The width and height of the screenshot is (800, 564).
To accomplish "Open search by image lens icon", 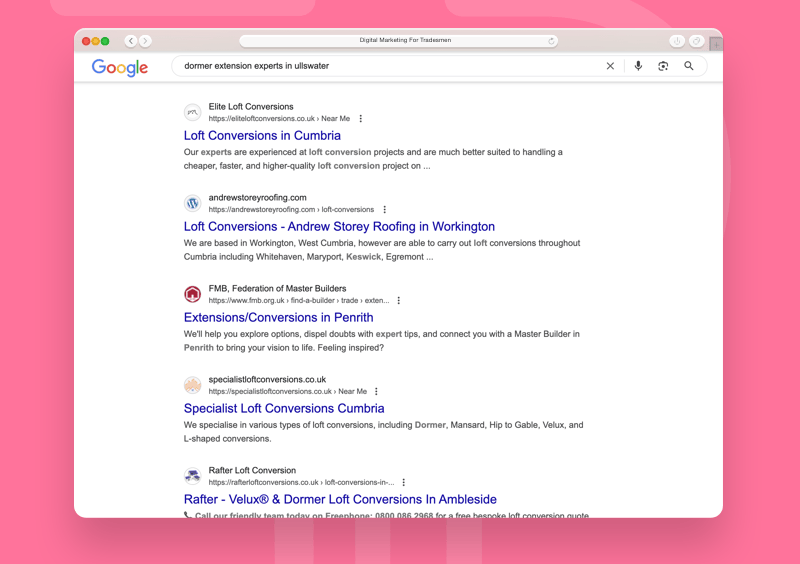I will coord(663,66).
